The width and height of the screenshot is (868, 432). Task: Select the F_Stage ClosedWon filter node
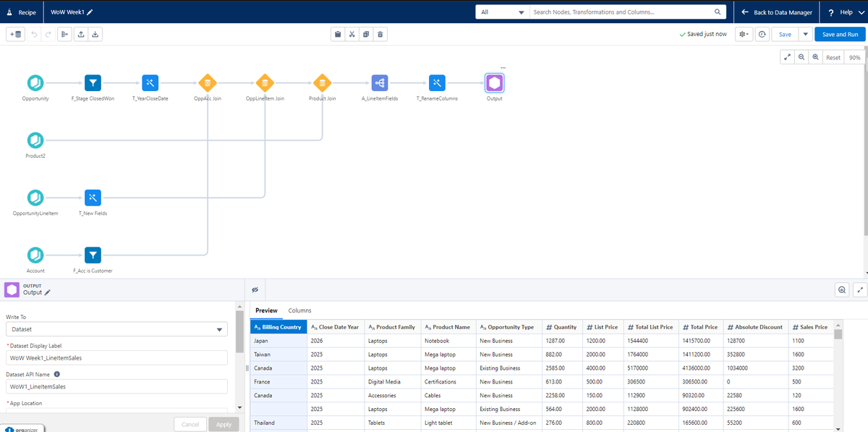[93, 83]
